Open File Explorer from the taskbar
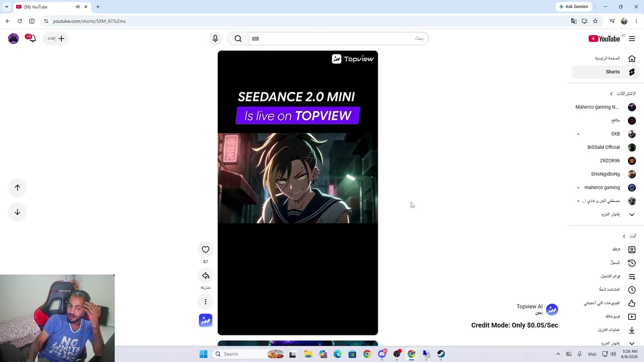Screen dimensions: 644x362 tap(308, 354)
